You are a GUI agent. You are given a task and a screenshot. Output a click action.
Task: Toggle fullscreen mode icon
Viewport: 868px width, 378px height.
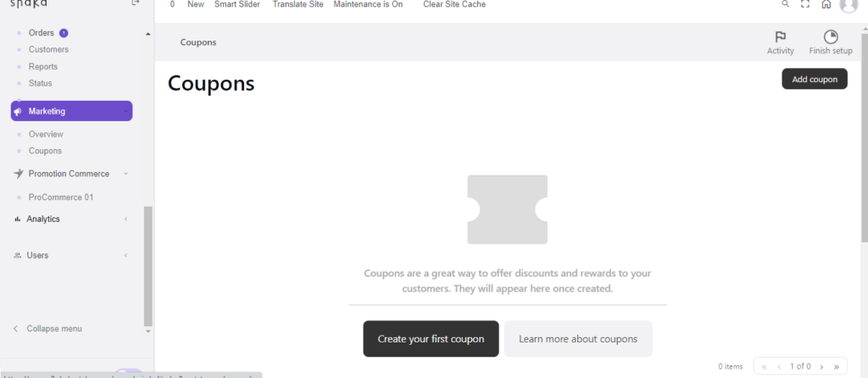click(805, 4)
